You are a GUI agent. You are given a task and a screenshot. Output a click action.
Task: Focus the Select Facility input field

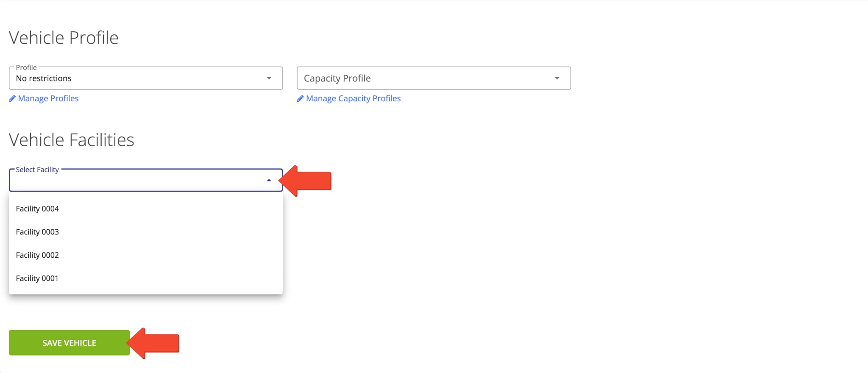[x=145, y=180]
